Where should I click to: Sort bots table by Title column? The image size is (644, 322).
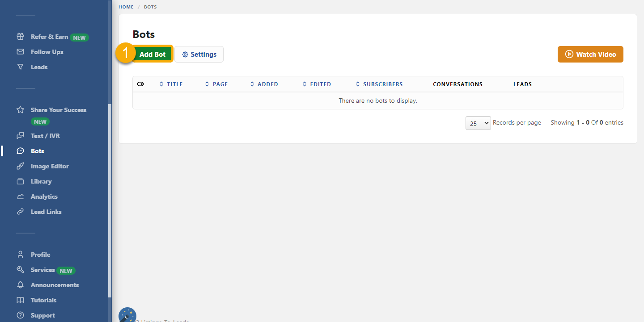pos(171,84)
